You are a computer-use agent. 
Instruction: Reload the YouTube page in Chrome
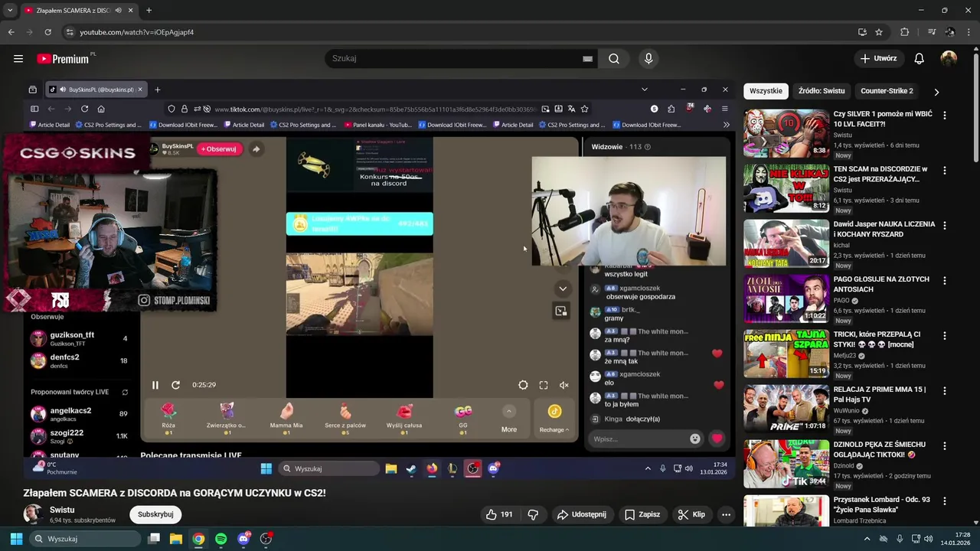47,32
